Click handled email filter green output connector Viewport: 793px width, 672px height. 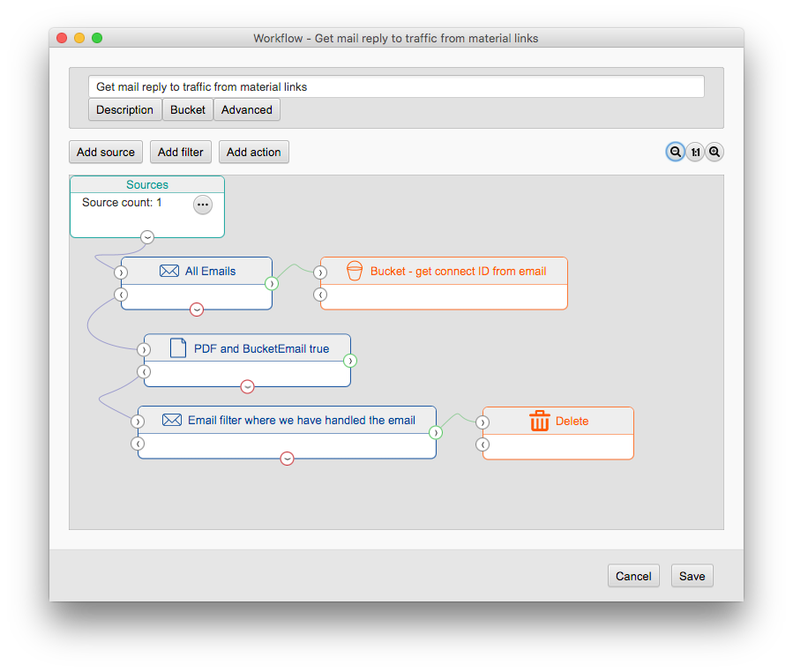point(436,433)
